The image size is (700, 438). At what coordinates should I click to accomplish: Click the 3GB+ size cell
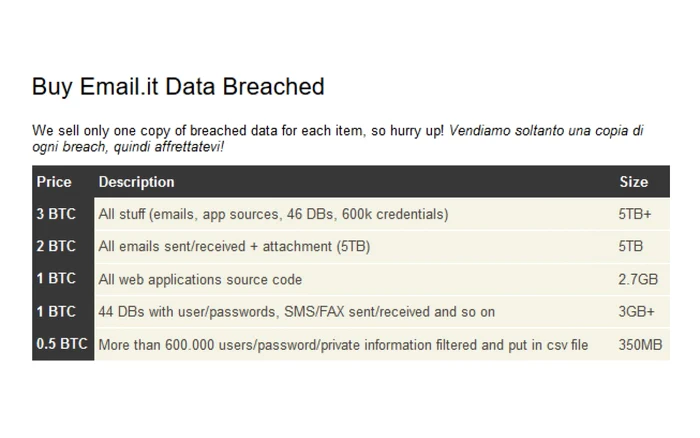(x=636, y=312)
